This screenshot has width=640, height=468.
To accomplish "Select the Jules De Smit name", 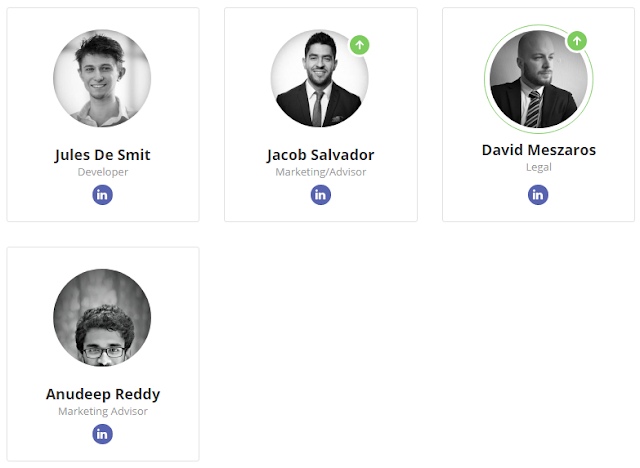I will [x=102, y=155].
